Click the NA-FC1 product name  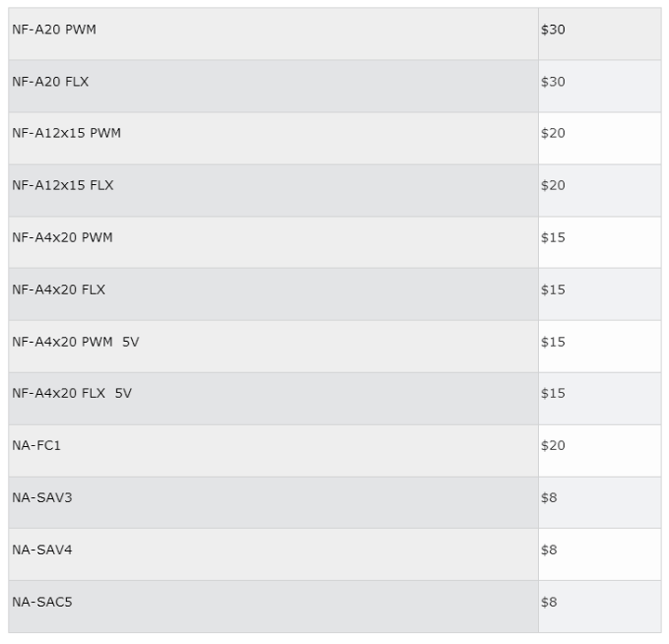click(x=36, y=445)
